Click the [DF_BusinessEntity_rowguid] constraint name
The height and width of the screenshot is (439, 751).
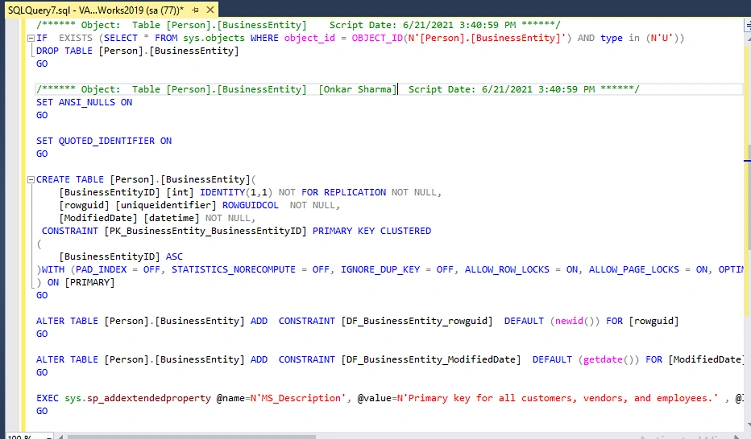coord(417,321)
